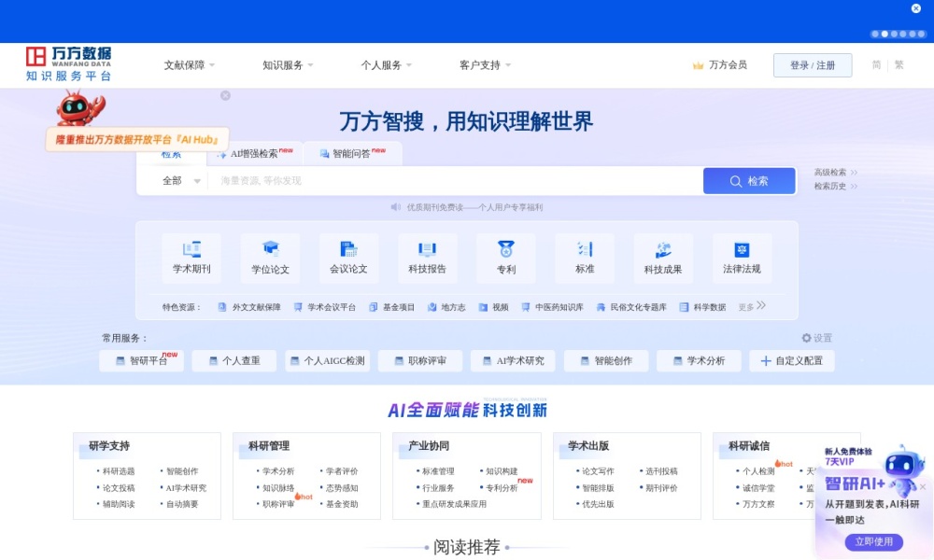Select the first banner carousel dot
This screenshot has height=560, width=934.
(x=875, y=34)
